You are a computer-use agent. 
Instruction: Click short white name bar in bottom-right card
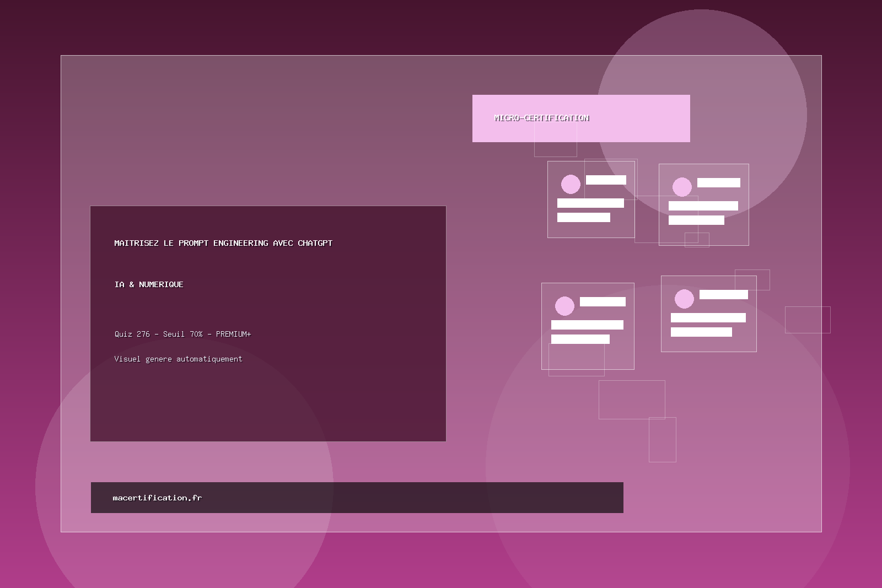pos(723,295)
